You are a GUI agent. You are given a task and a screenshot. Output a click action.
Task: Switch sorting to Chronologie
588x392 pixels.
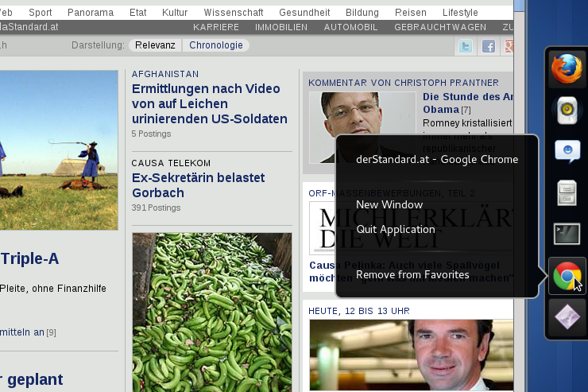215,45
